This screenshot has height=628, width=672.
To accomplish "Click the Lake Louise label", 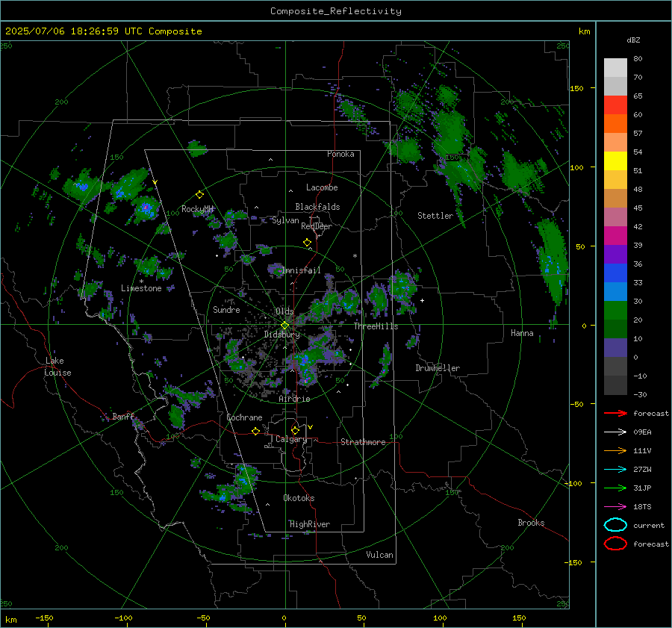I will tap(57, 367).
